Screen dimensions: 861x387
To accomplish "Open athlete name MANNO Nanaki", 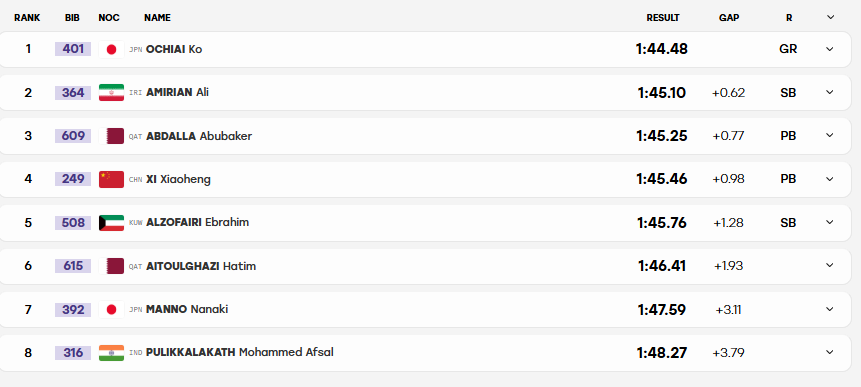I will point(187,309).
